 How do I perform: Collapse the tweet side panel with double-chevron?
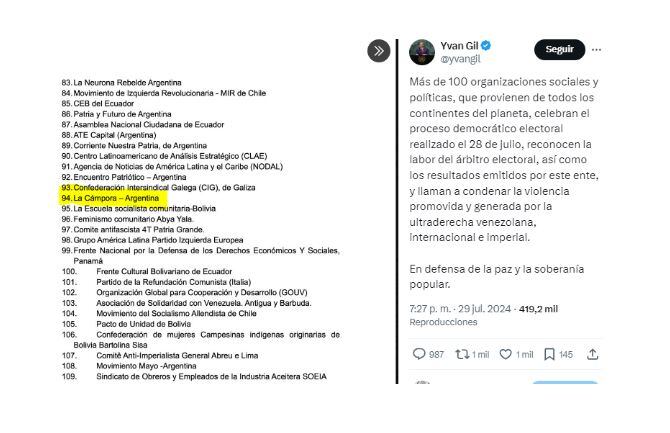coord(379,51)
